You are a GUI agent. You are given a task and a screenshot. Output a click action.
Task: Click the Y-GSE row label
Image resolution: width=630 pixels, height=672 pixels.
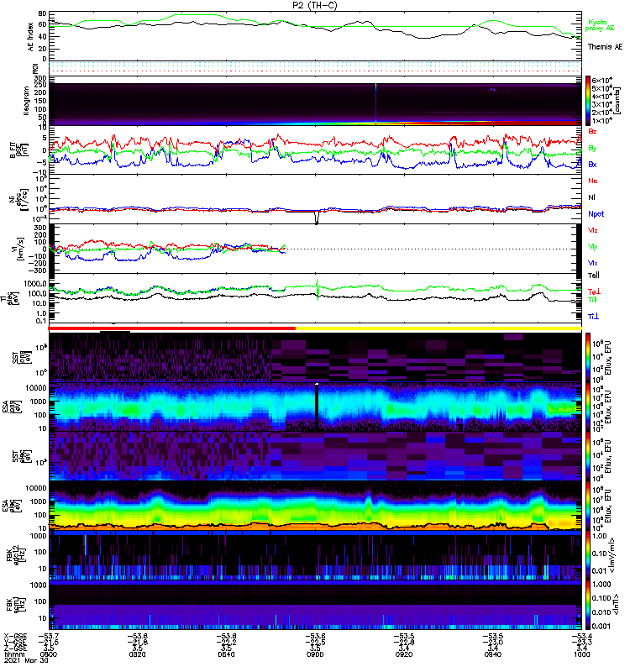[x=15, y=642]
